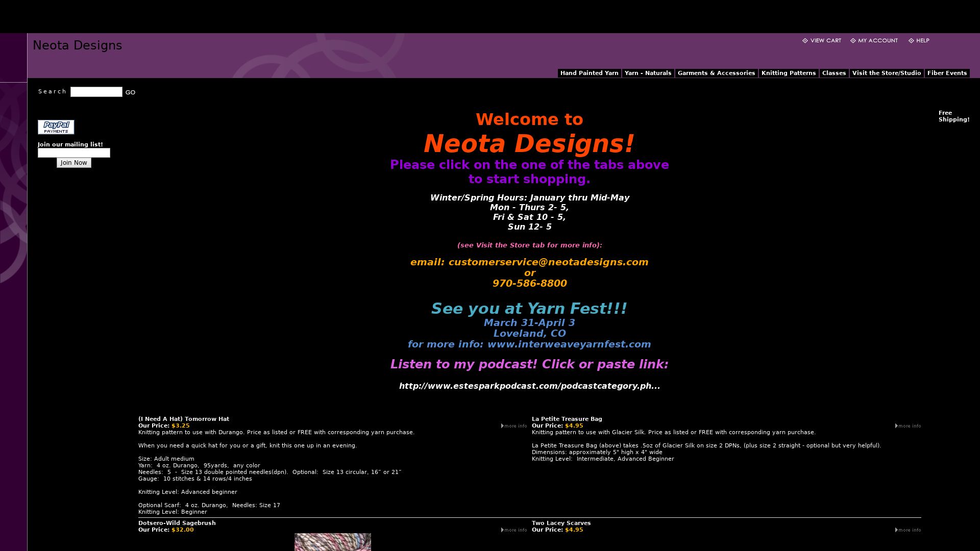Click the PayPal Payments logo
This screenshot has height=551, width=980.
(x=56, y=127)
